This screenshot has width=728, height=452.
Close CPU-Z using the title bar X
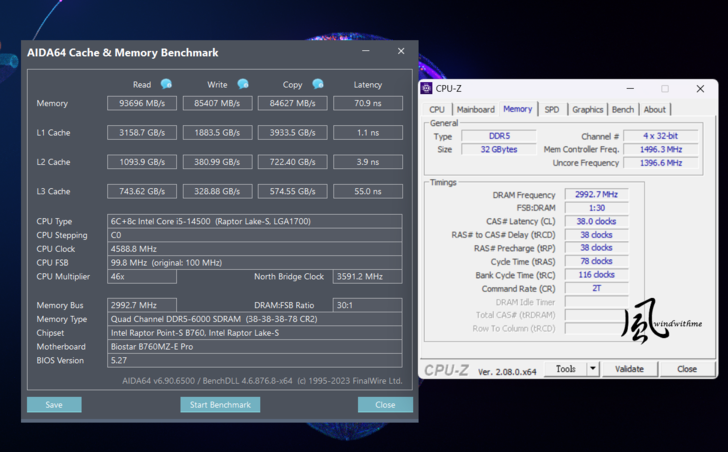[x=700, y=89]
